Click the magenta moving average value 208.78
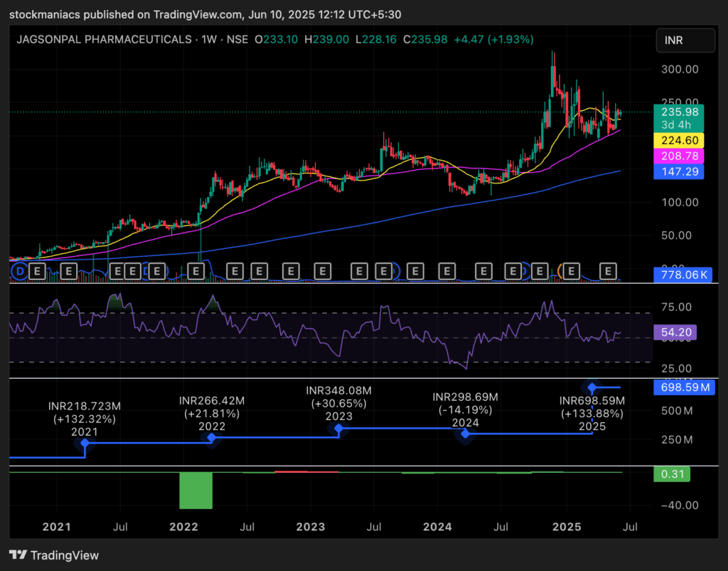 click(x=679, y=156)
